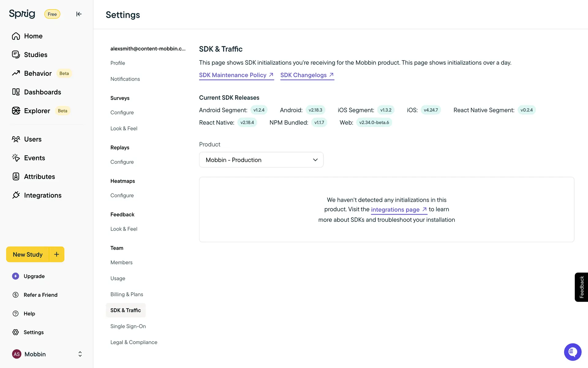
Task: Click the Explorer icon in the sidebar
Action: point(16,111)
